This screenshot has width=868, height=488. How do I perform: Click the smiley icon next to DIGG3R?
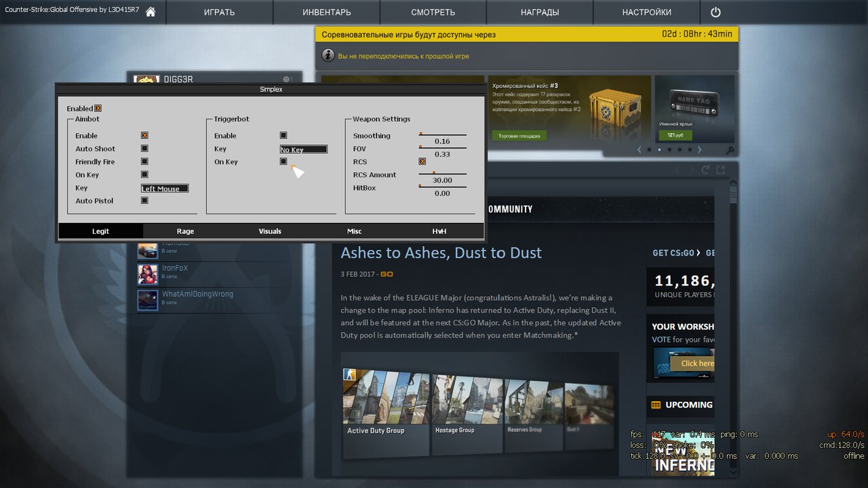coord(287,79)
